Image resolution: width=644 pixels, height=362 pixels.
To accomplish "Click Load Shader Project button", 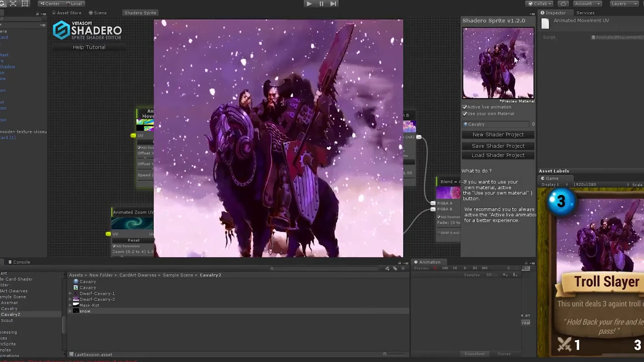I will point(498,155).
